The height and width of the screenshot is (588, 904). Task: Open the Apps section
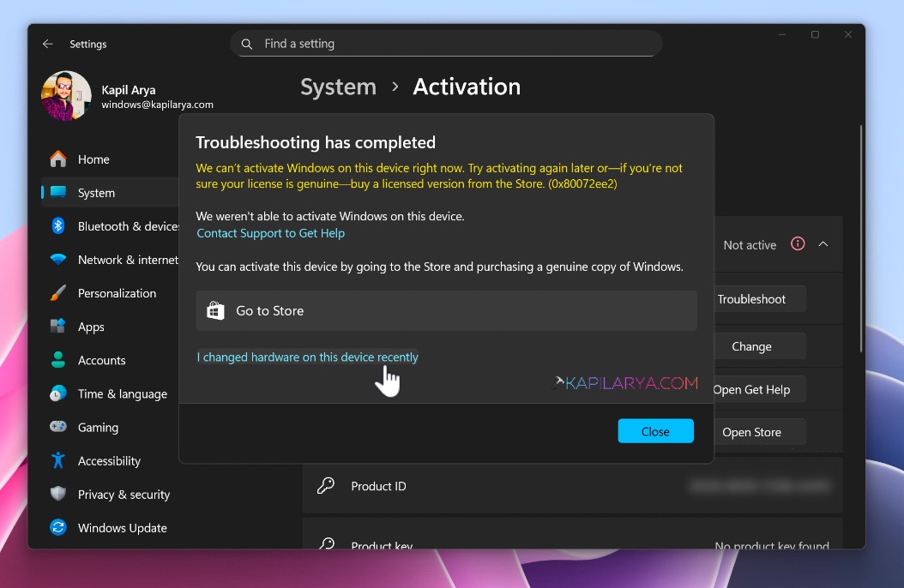91,327
